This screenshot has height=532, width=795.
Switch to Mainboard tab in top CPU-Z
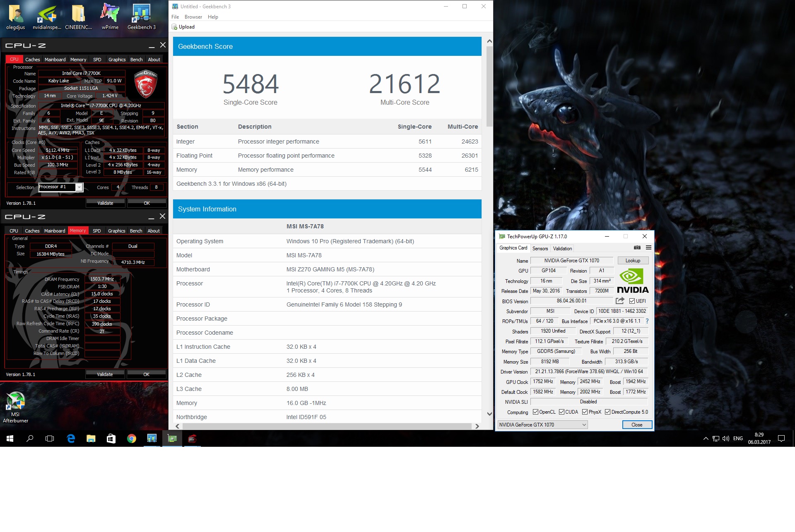(55, 60)
